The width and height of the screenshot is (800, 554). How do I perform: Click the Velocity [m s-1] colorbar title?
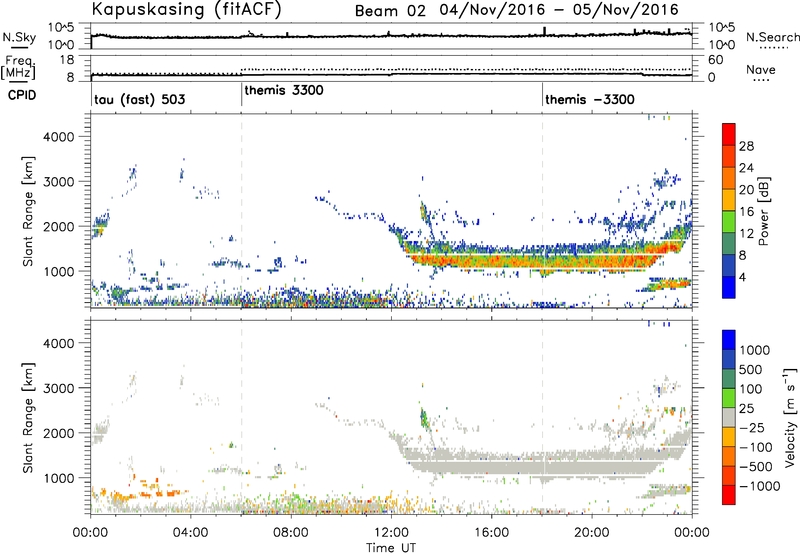click(790, 417)
